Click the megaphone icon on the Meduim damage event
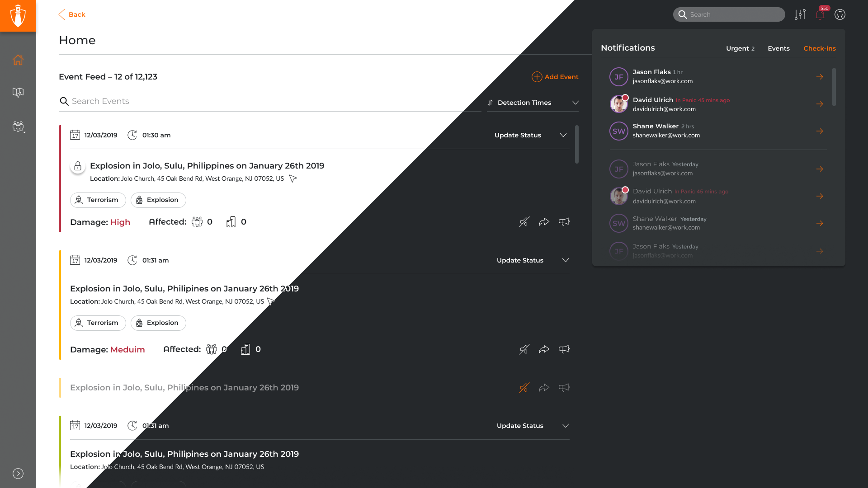 564,349
